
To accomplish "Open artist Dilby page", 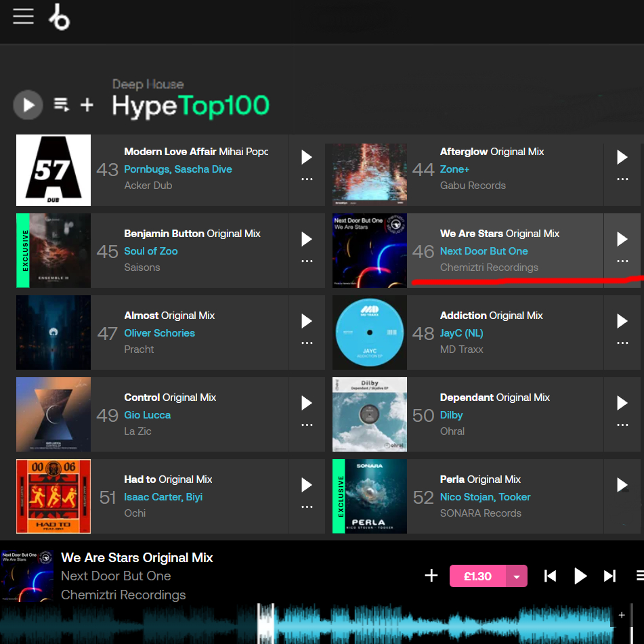I will [x=452, y=415].
